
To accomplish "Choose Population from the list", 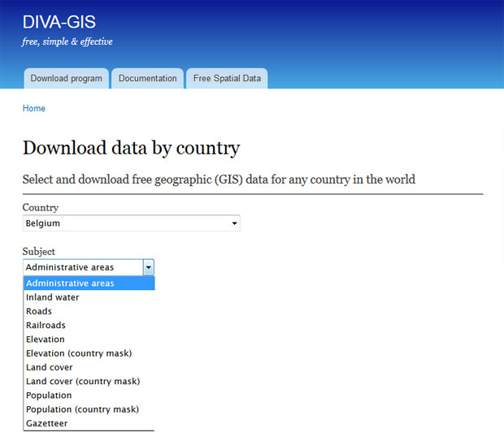I will 89,396.
